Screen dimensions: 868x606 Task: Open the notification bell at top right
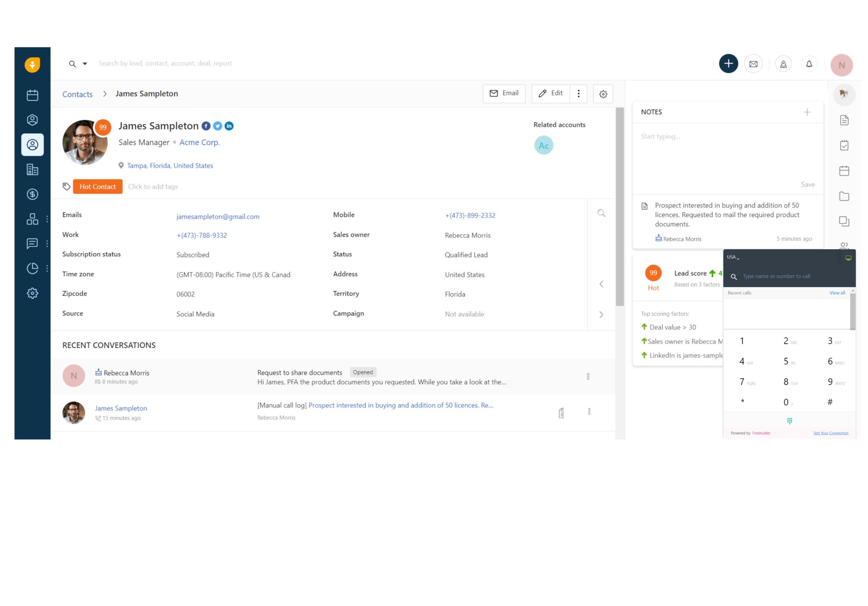[x=809, y=64]
